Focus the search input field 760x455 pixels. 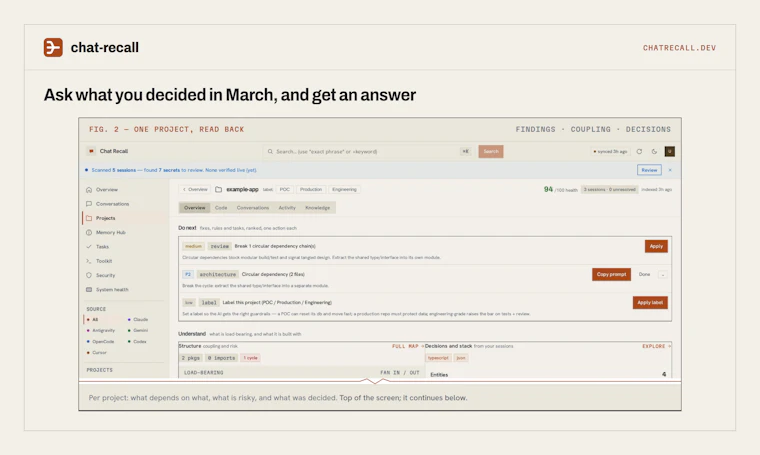click(368, 152)
